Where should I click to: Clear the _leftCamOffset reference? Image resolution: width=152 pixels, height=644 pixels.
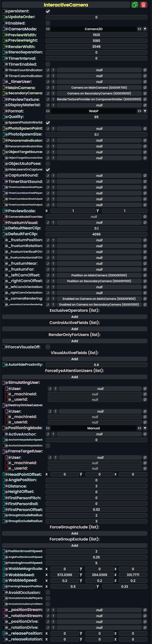(x=145, y=275)
